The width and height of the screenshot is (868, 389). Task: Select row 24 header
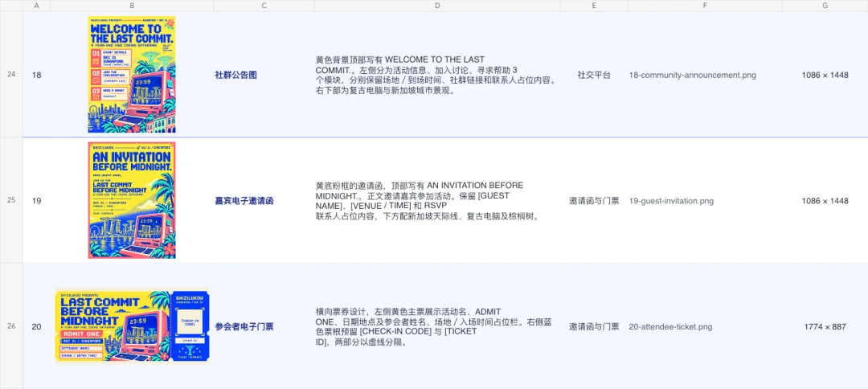(11, 74)
